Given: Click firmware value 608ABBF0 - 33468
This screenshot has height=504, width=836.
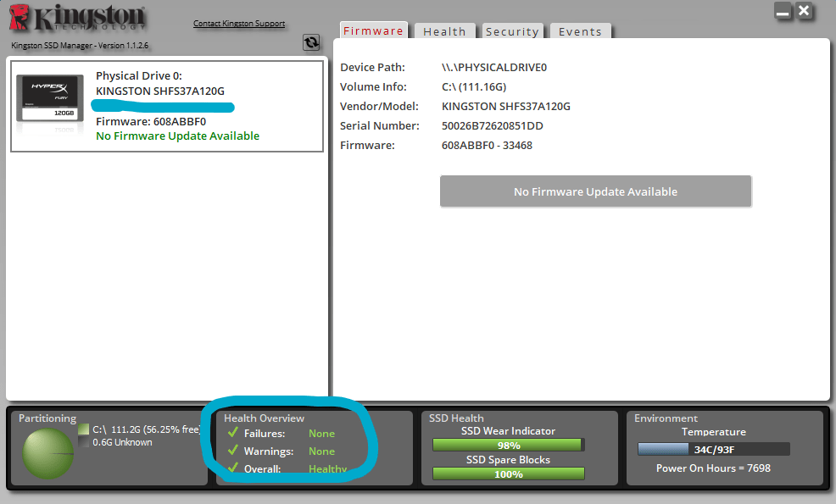Looking at the screenshot, I should (x=487, y=146).
